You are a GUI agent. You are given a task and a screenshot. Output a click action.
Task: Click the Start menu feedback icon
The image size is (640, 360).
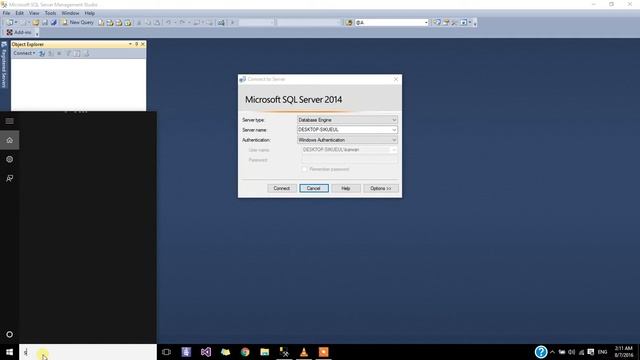click(9, 178)
